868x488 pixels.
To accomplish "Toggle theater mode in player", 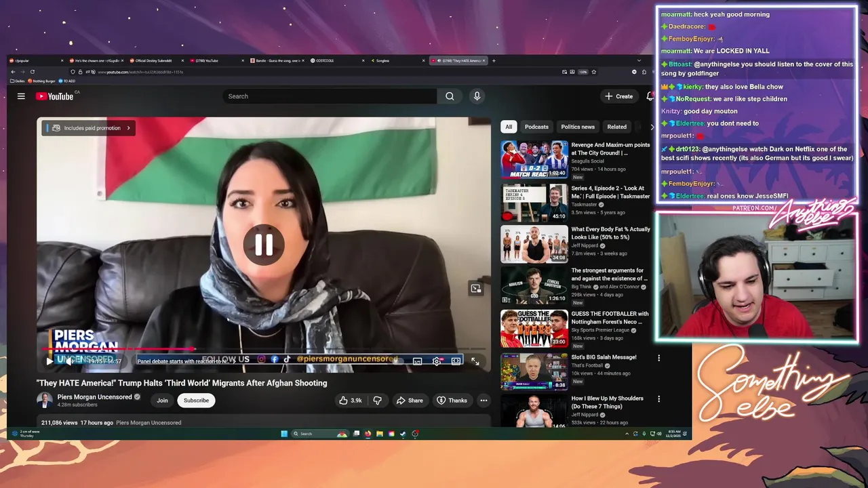I will pyautogui.click(x=456, y=361).
